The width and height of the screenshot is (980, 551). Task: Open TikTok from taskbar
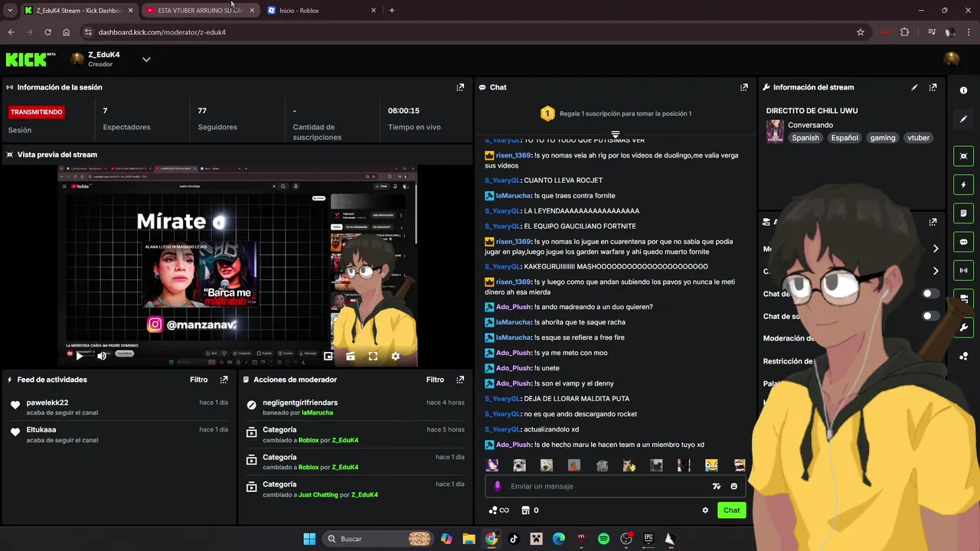[514, 539]
